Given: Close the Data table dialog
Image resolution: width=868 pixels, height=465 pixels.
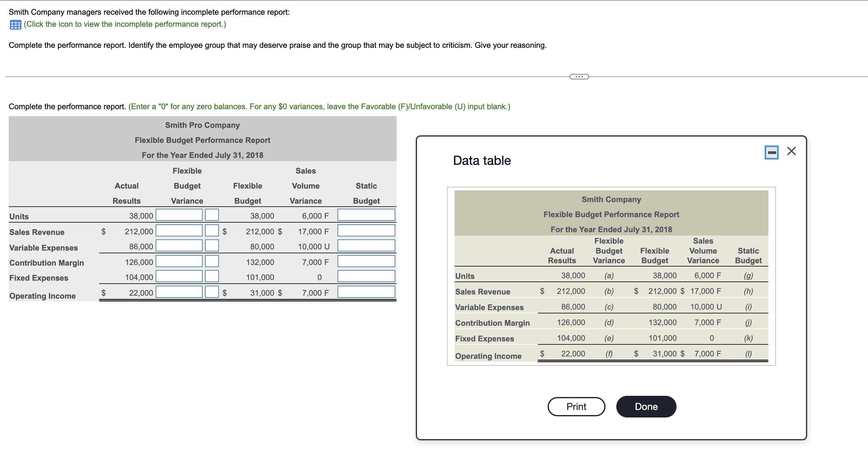Looking at the screenshot, I should click(791, 151).
